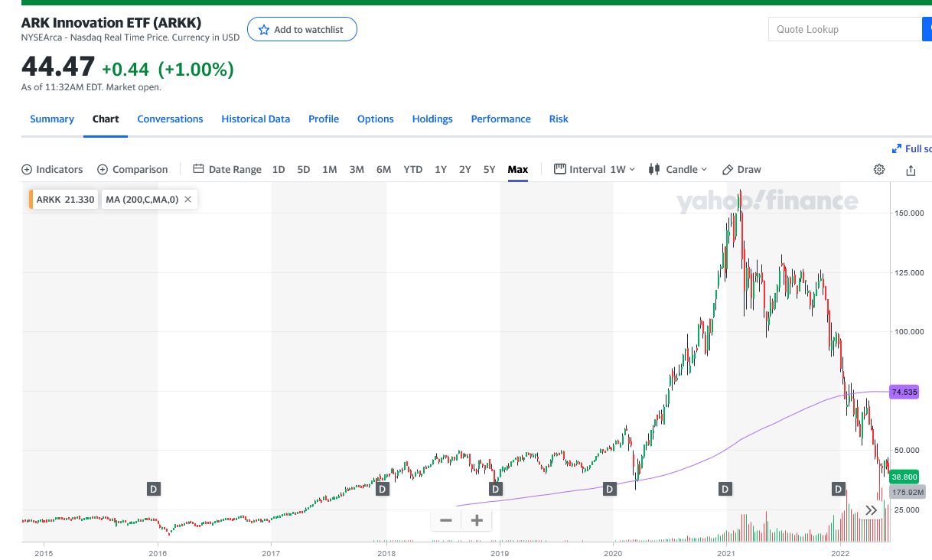
Task: Select the 5Y range
Action: coord(490,170)
